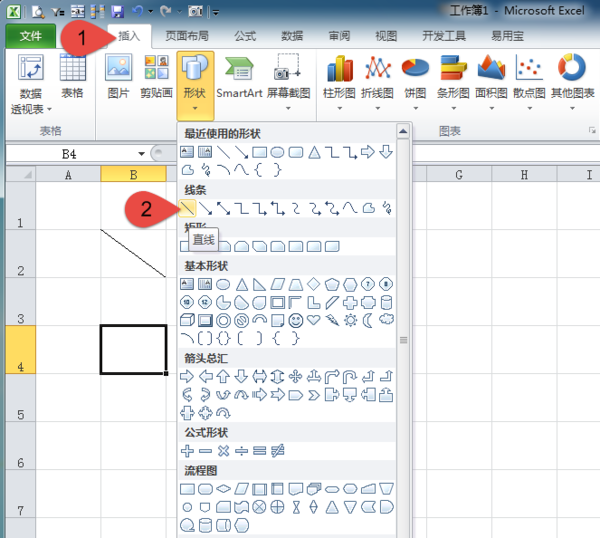600x538 pixels.
Task: Select row 5 header
Action: [x=21, y=398]
